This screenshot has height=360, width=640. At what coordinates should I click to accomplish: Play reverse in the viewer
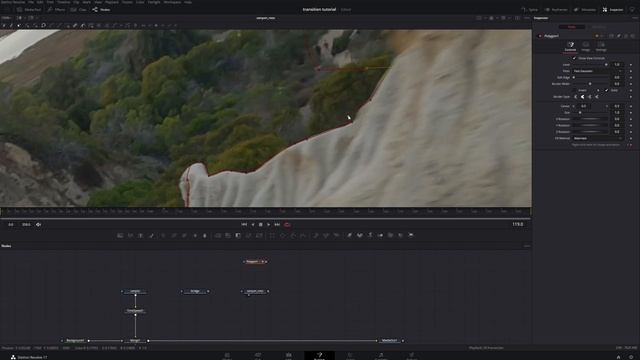253,224
